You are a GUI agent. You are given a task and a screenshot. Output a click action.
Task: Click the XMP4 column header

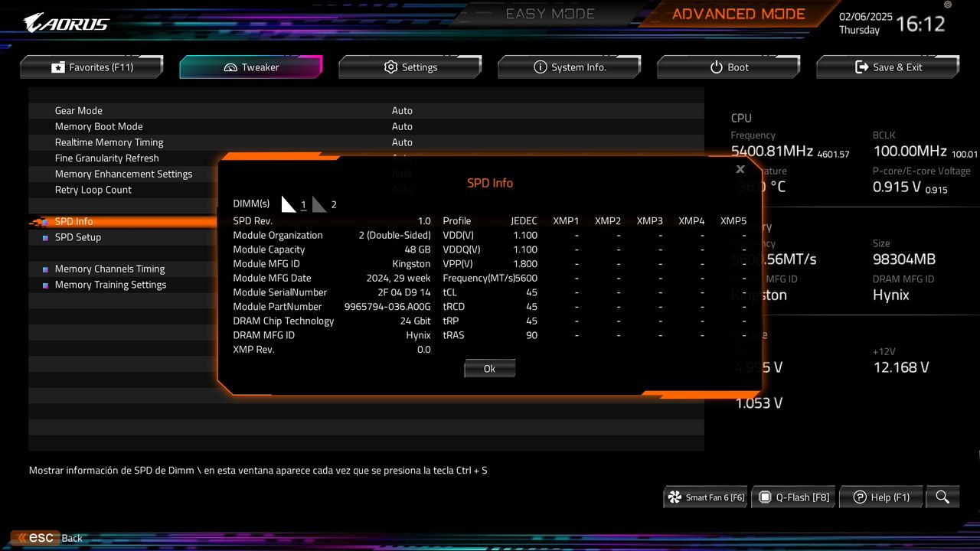pos(691,221)
